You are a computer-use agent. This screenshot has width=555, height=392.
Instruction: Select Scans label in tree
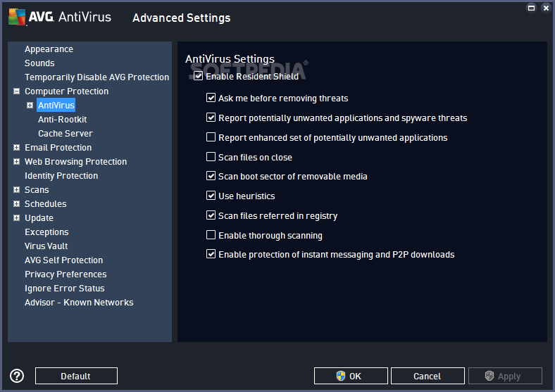[37, 190]
